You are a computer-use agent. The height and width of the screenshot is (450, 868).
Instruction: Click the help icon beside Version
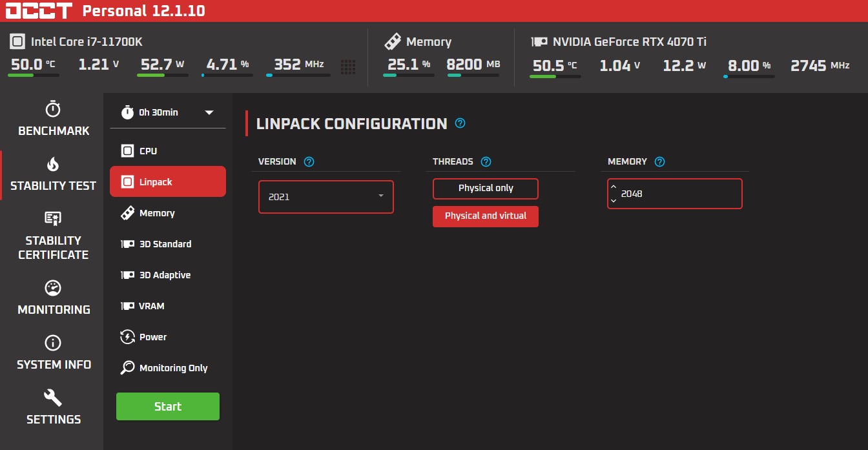309,162
